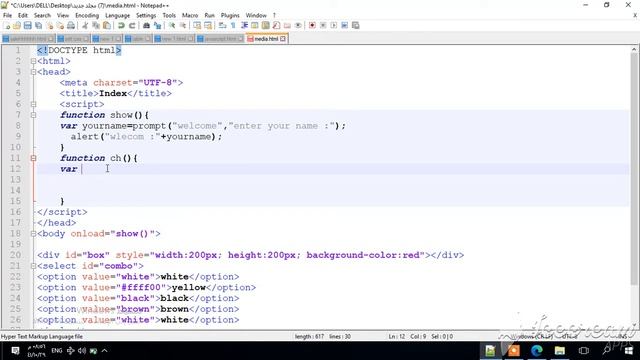Open the Run menu
The height and width of the screenshot is (360, 640).
(x=209, y=16)
